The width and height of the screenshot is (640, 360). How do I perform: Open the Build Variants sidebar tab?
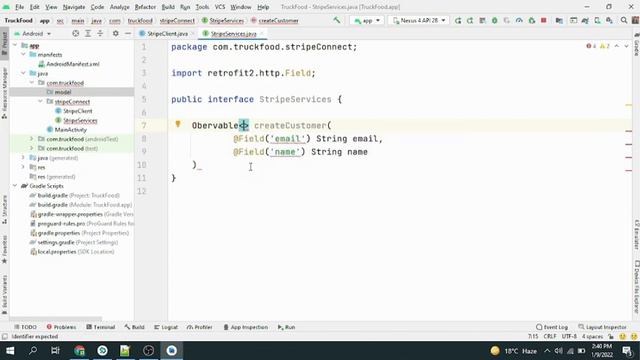point(4,294)
